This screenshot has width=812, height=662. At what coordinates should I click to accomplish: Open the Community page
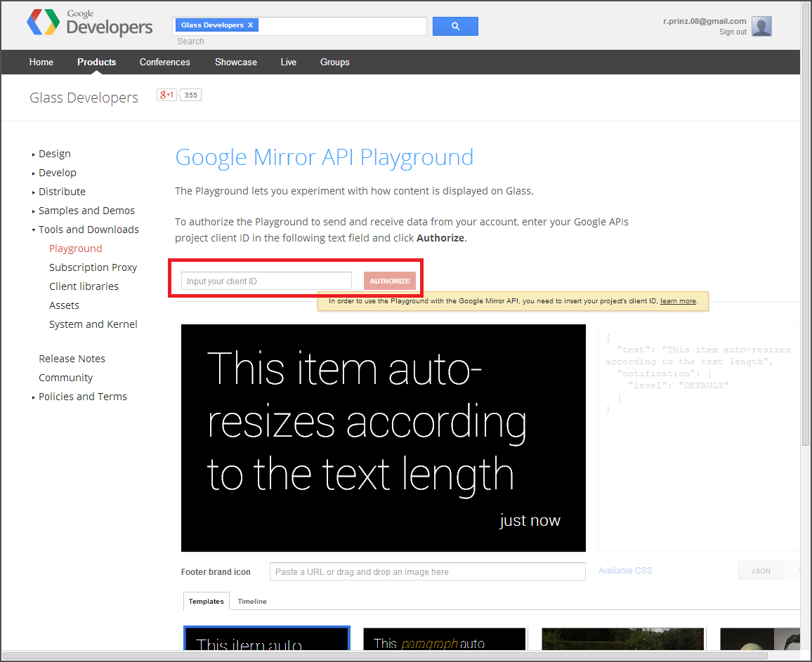point(66,378)
